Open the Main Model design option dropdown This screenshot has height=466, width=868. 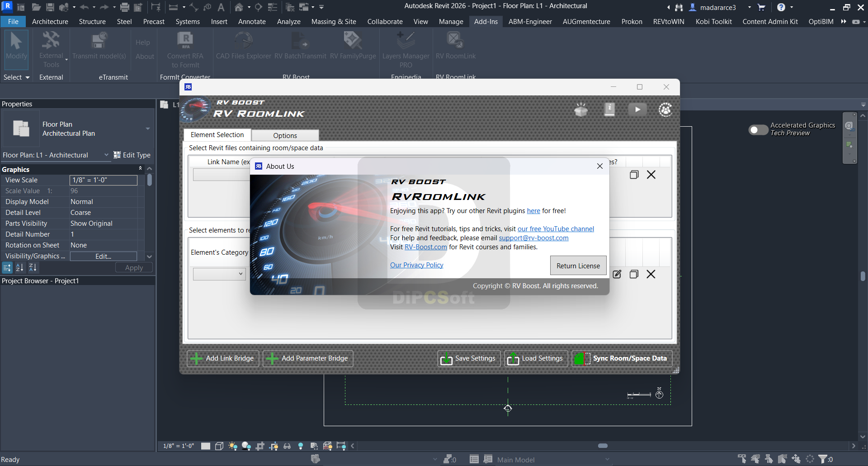(x=607, y=460)
